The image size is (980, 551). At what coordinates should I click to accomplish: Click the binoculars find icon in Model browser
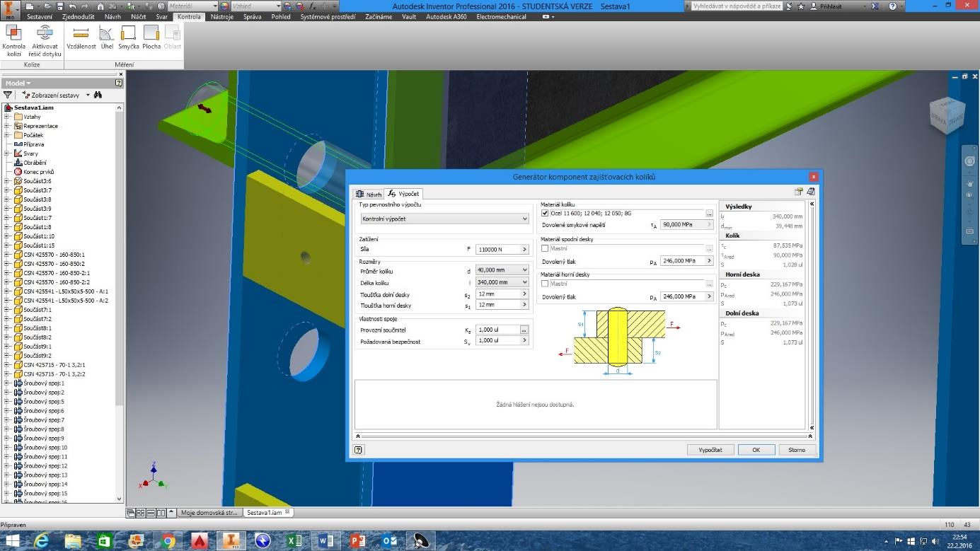pos(98,95)
